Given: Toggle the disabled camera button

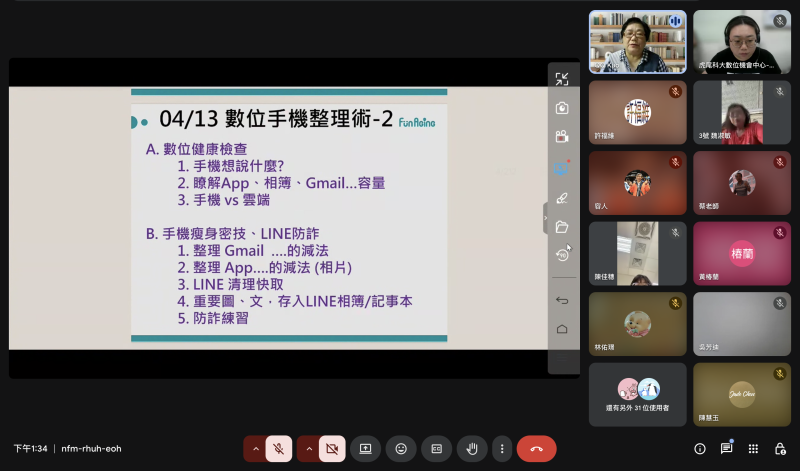Looking at the screenshot, I should (332, 449).
